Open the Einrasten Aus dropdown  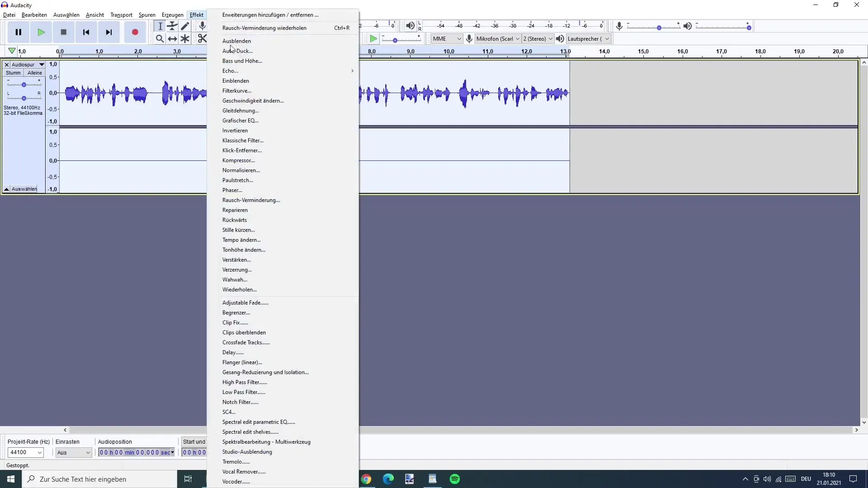(x=74, y=452)
